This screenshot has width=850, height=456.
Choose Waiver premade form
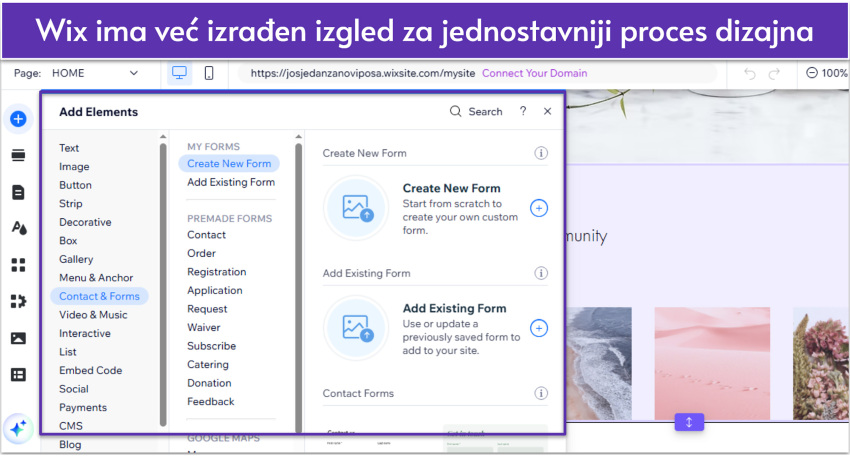203,327
